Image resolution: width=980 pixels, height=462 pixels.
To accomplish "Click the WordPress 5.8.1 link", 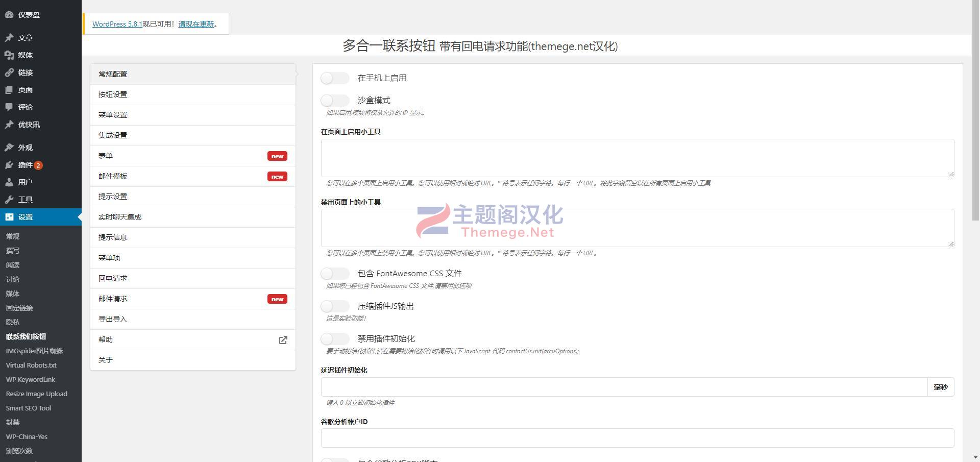I will coord(117,24).
